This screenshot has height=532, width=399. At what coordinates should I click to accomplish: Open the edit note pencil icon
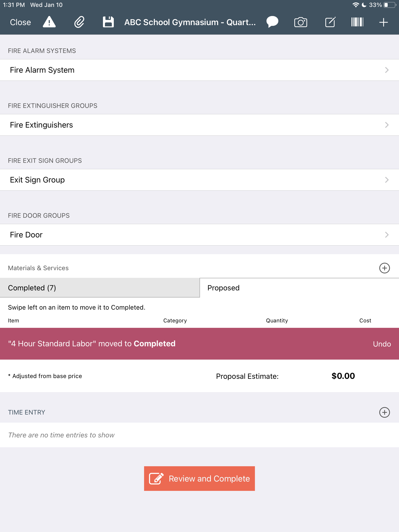330,22
